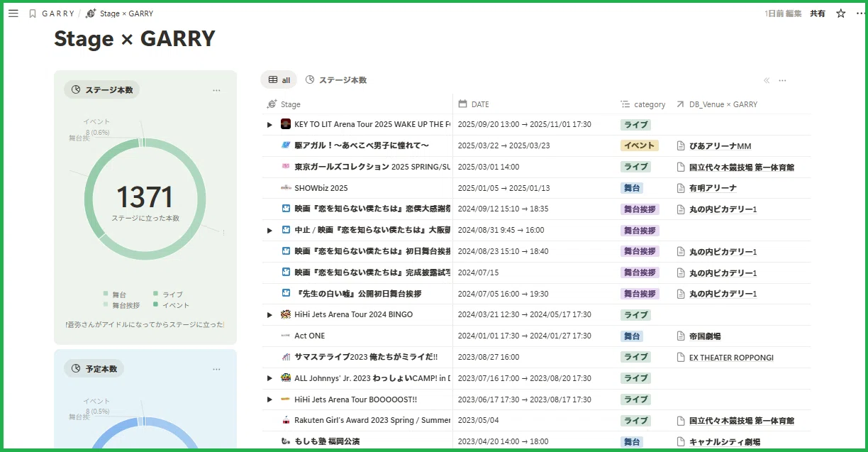Screen dimensions: 868x452
Task: Collapse database toolbar with double-chevron icon
Action: click(767, 80)
